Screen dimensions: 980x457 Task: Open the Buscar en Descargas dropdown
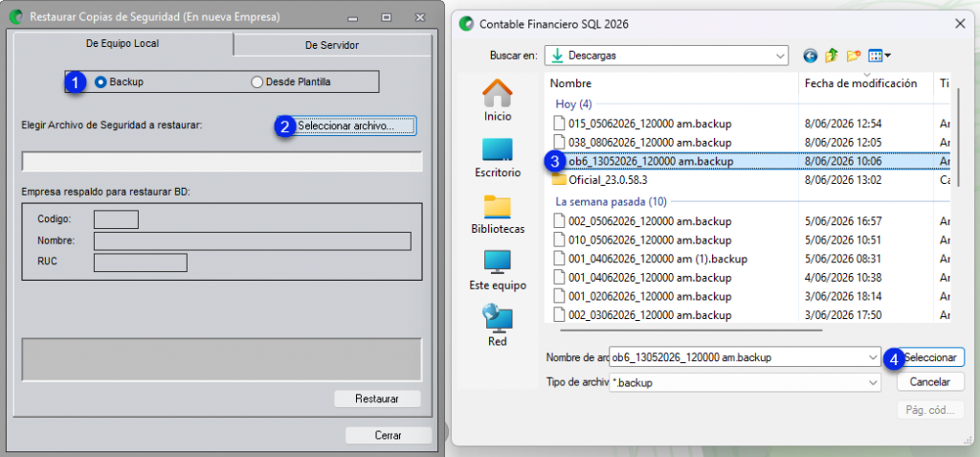coord(666,56)
